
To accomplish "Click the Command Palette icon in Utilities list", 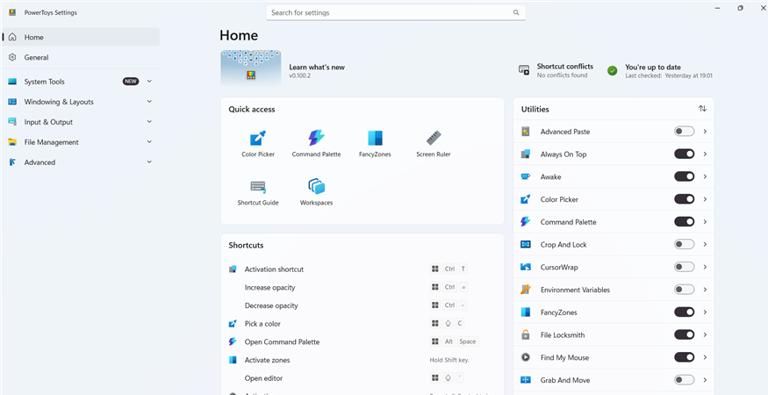I will [x=526, y=222].
